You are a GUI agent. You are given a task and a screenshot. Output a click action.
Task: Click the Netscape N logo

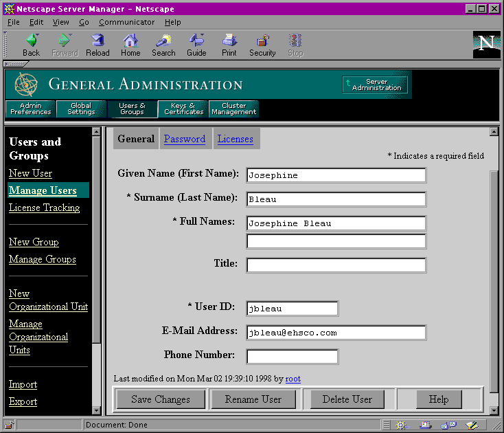pyautogui.click(x=486, y=44)
